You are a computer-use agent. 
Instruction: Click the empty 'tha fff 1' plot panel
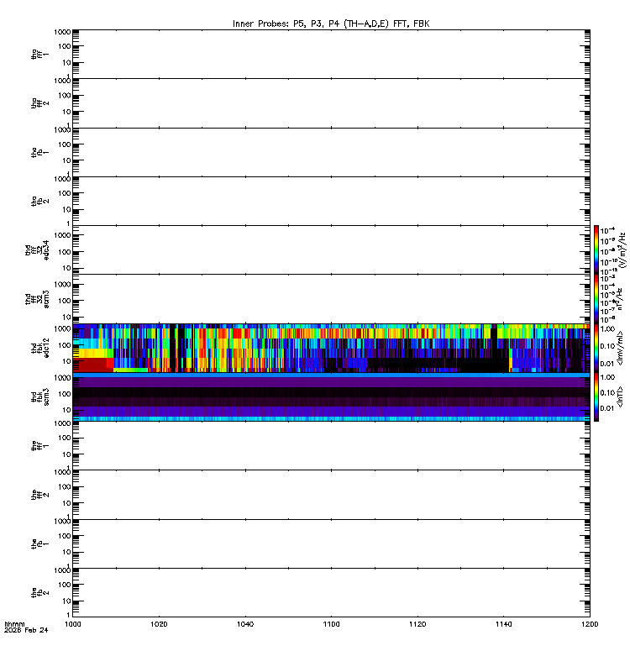[x=331, y=54]
